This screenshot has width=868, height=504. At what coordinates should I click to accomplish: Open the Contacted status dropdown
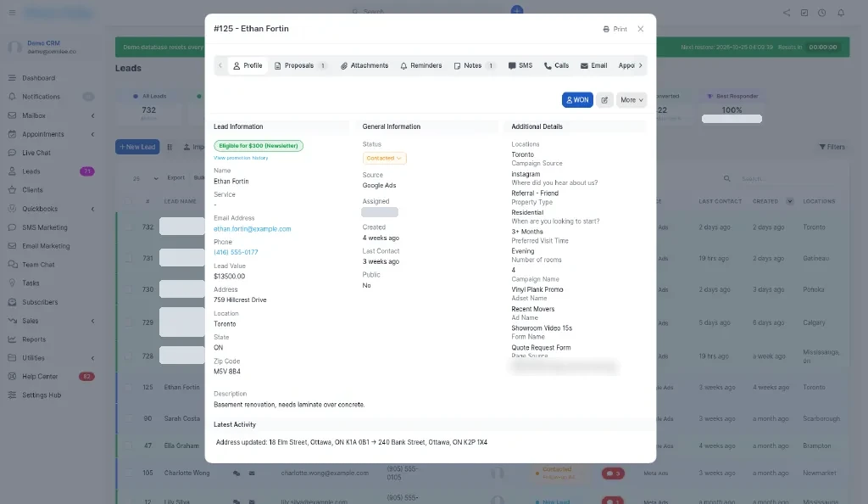384,159
